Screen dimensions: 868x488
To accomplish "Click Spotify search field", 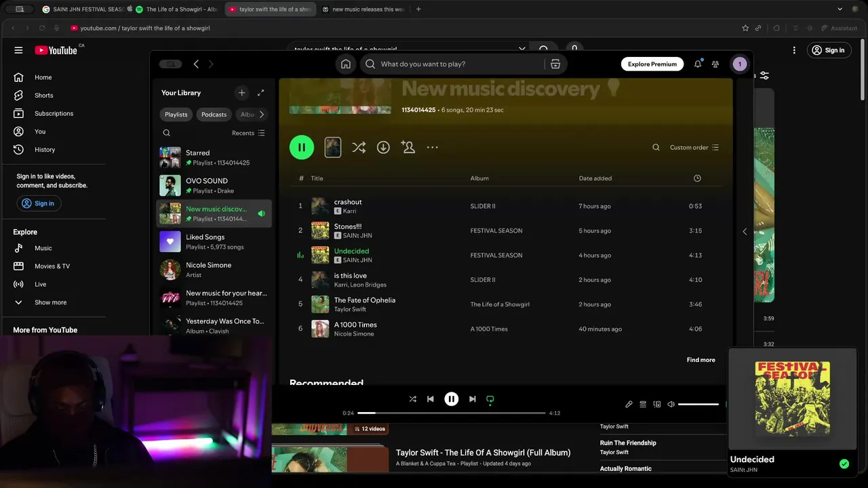I will 453,64.
